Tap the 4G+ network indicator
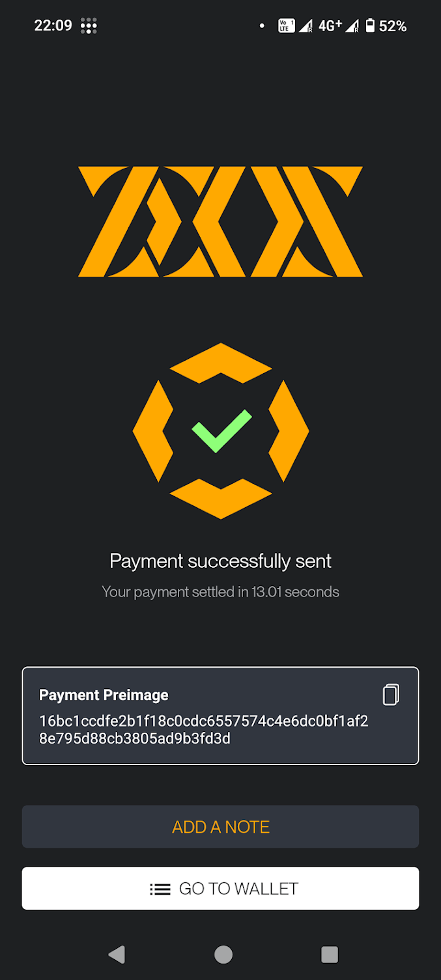Image resolution: width=441 pixels, height=980 pixels. [x=330, y=26]
